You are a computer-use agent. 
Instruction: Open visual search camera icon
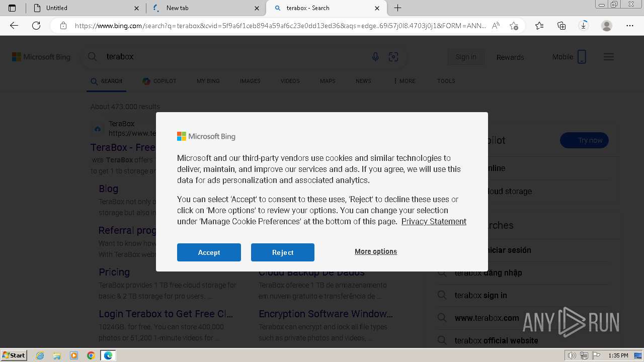tap(393, 57)
